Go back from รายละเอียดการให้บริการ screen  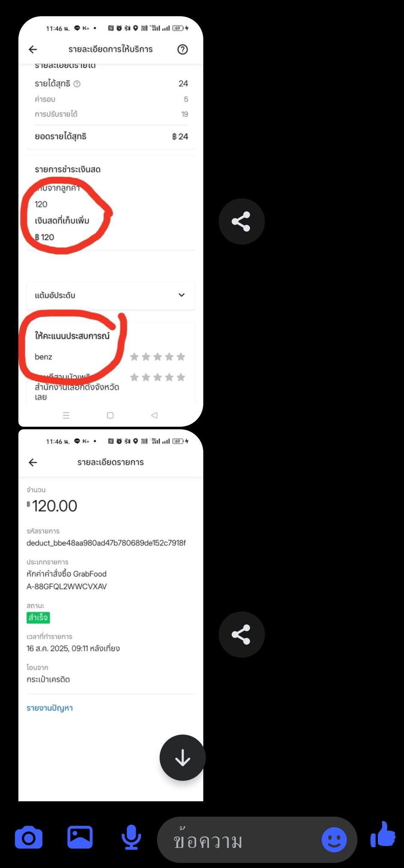coord(33,50)
